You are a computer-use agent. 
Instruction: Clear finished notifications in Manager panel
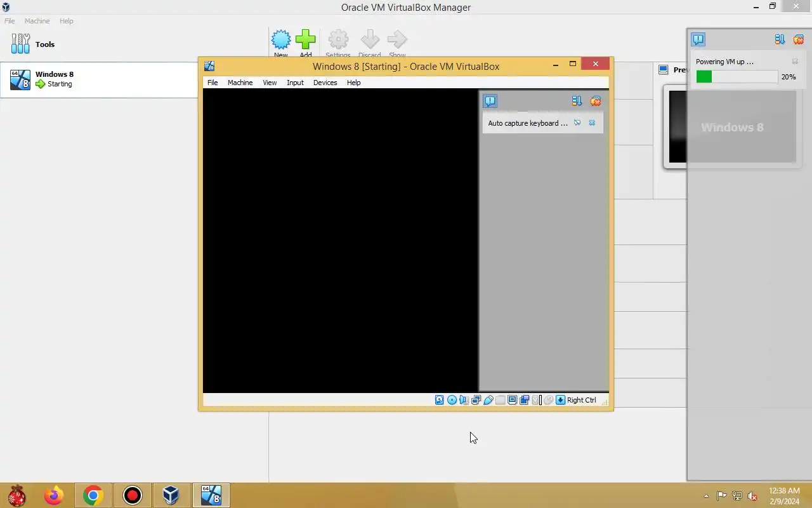click(x=798, y=39)
